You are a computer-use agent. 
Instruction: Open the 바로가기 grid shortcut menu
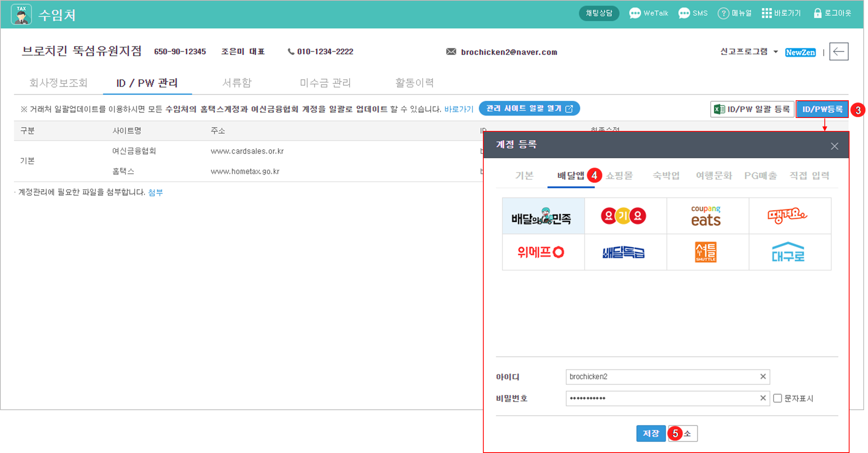tap(781, 13)
